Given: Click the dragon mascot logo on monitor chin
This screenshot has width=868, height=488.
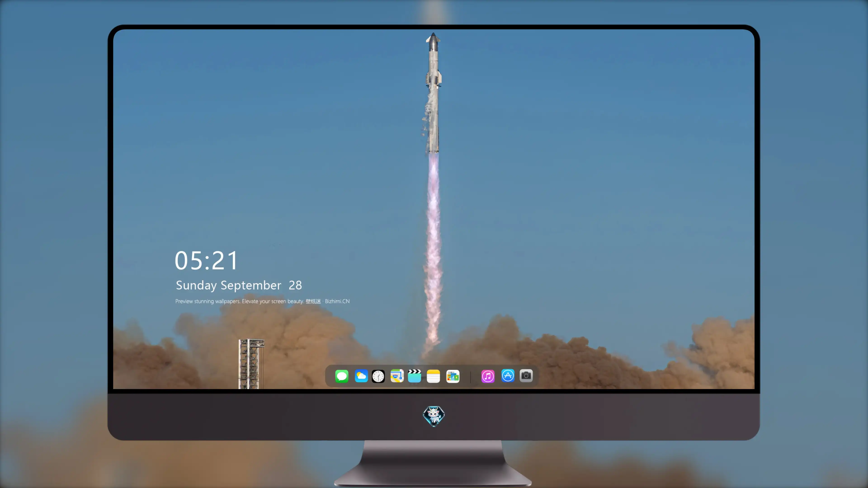Looking at the screenshot, I should (434, 416).
